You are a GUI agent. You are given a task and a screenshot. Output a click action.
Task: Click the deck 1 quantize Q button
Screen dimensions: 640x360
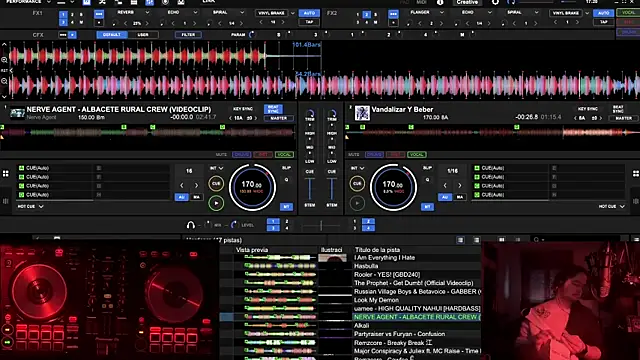click(x=287, y=180)
